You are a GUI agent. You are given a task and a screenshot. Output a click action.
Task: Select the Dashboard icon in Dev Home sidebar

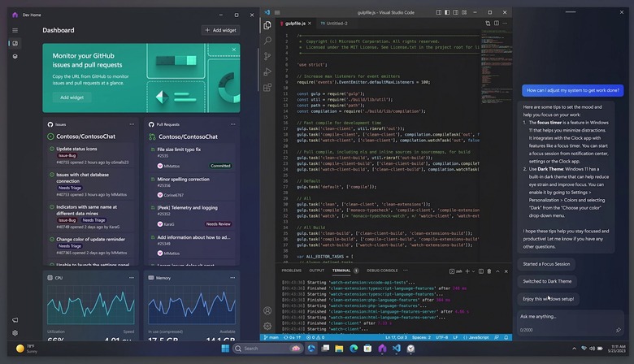15,43
